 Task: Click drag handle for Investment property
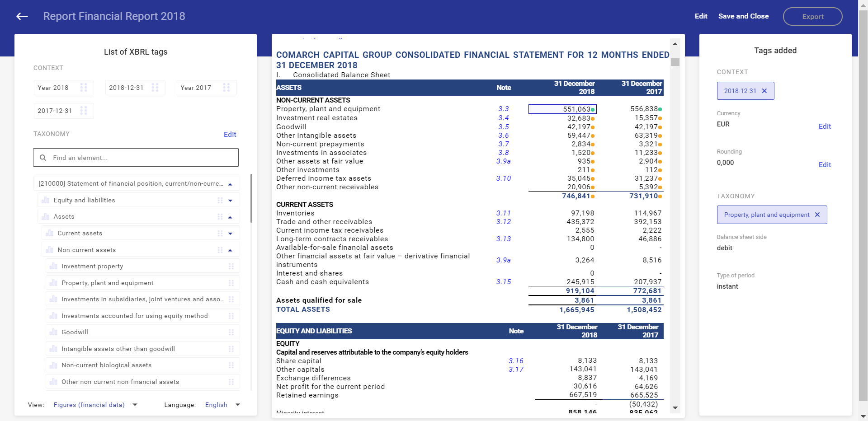231,267
